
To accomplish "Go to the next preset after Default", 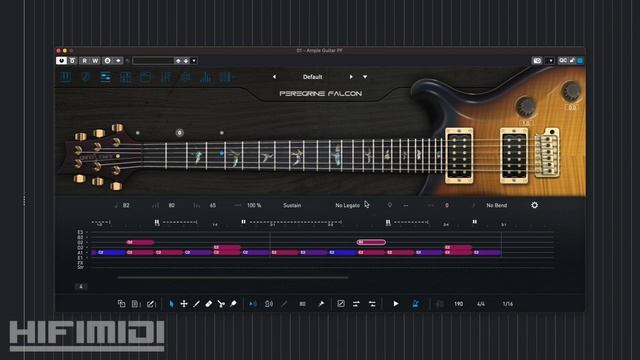I will 351,77.
